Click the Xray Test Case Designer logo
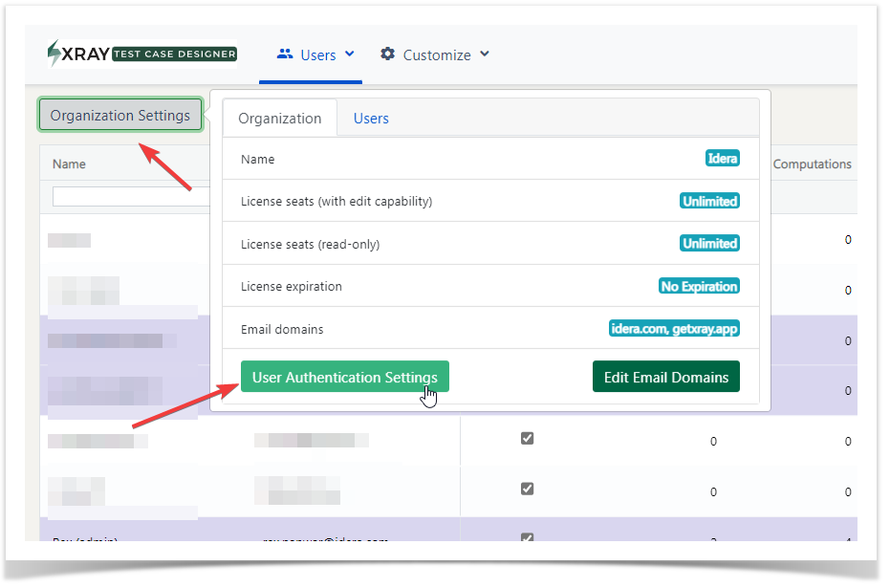Image resolution: width=890 pixels, height=588 pixels. (142, 54)
